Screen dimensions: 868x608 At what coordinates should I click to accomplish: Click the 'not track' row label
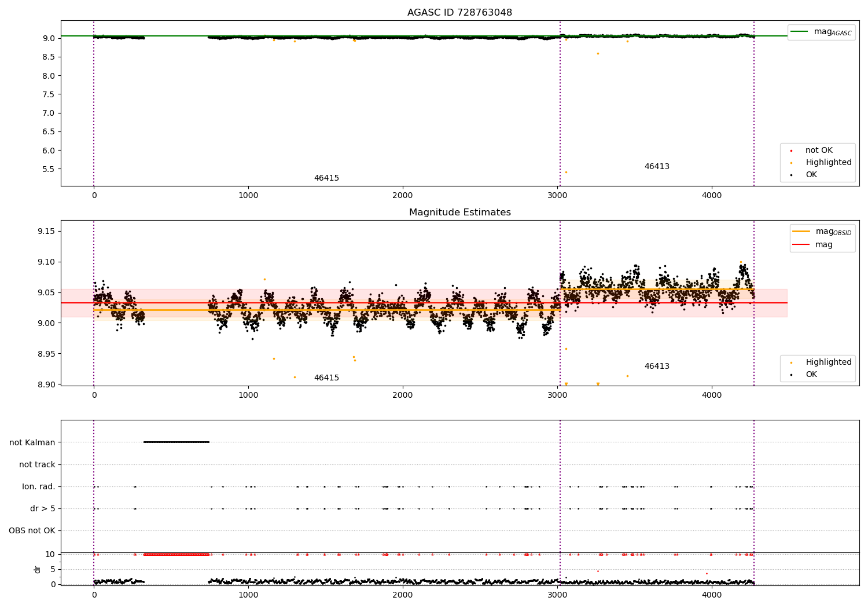(x=37, y=464)
